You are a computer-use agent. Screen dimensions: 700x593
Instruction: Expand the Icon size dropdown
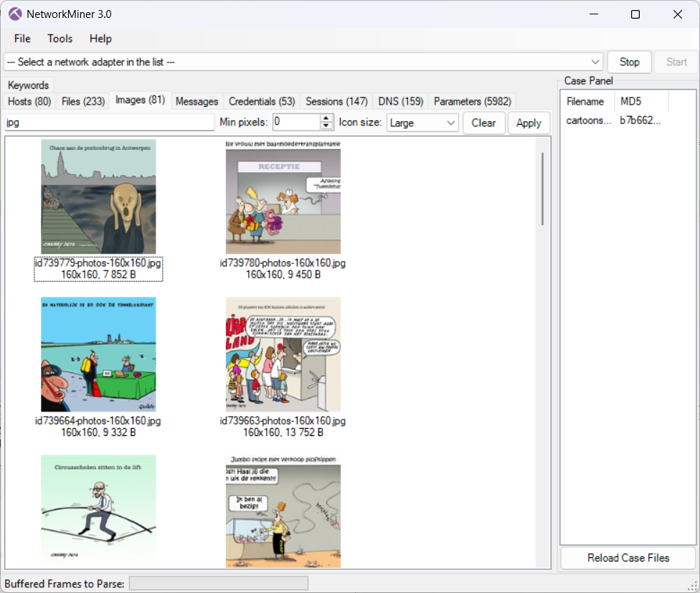click(451, 123)
